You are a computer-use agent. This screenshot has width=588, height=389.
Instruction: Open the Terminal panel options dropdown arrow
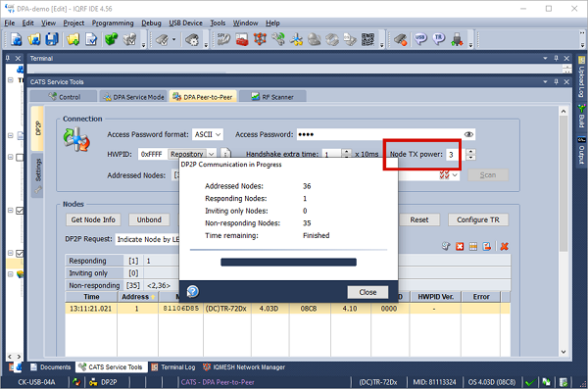pos(545,58)
